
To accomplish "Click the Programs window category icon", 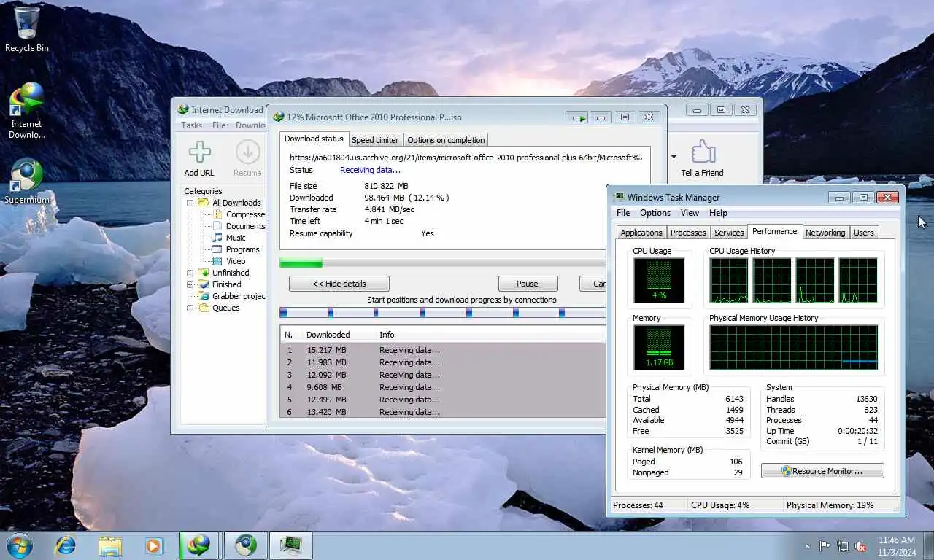I will point(217,249).
